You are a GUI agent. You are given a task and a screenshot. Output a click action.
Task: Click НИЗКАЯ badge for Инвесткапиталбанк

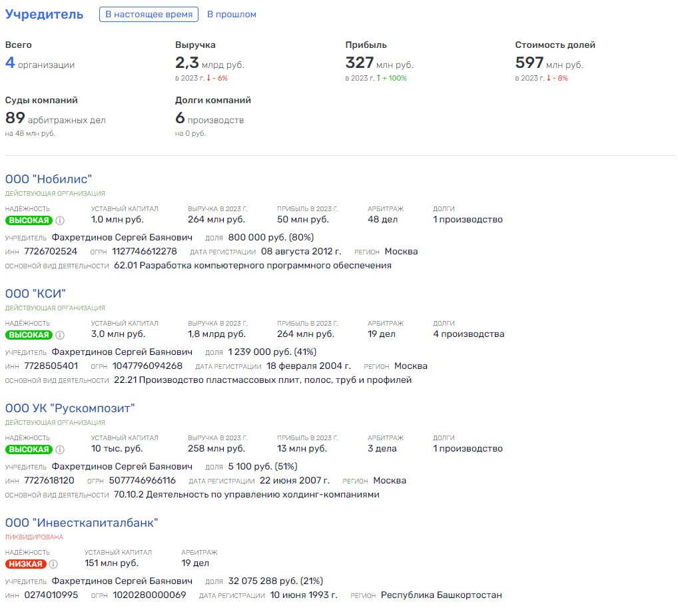pos(25,564)
